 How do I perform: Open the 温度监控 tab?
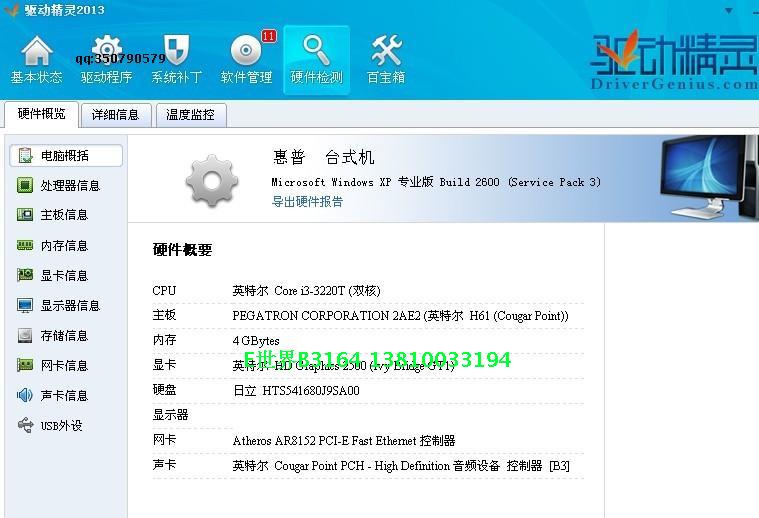pos(190,115)
